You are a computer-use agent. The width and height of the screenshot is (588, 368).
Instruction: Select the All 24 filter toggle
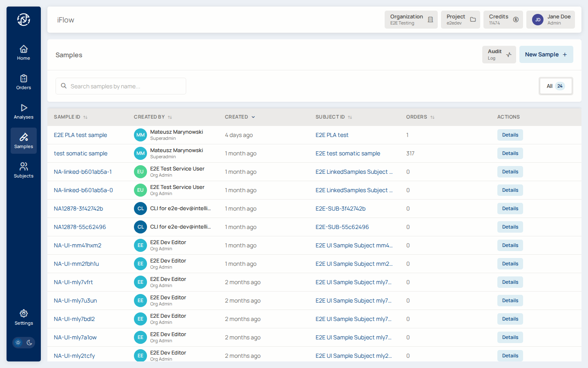pos(555,86)
